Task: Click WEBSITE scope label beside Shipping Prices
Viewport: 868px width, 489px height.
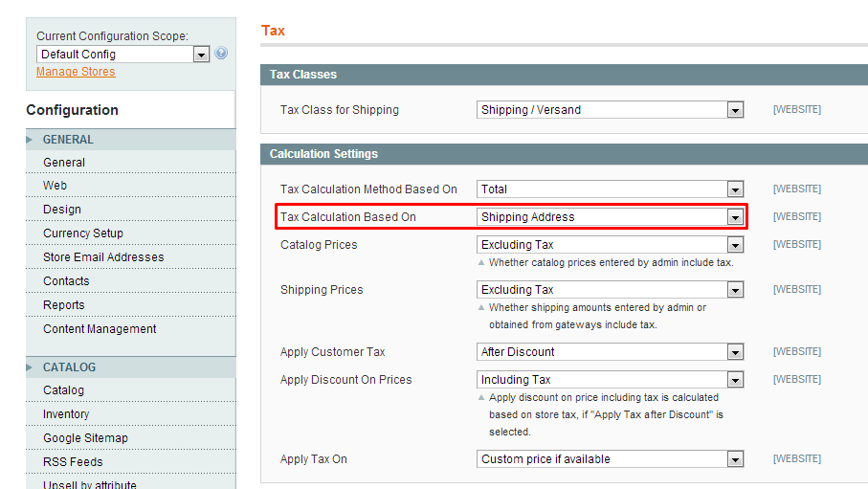Action: point(797,290)
